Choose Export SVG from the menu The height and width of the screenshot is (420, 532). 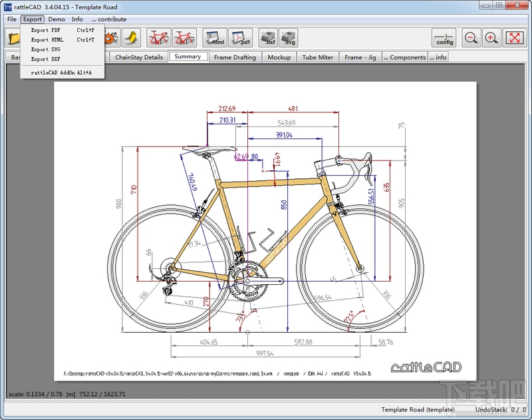63,49
